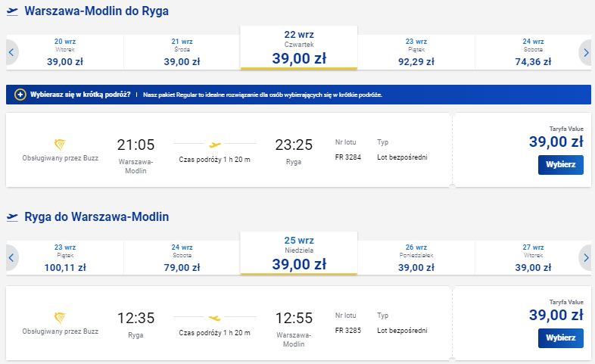The height and width of the screenshot is (364, 595).
Task: Click the yellow plane icon on the return route line
Action: 215,318
